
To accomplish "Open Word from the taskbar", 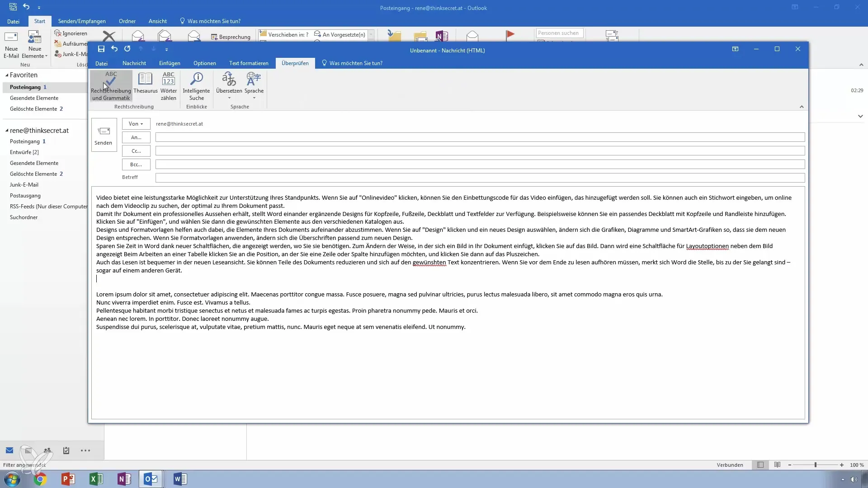I will (179, 479).
